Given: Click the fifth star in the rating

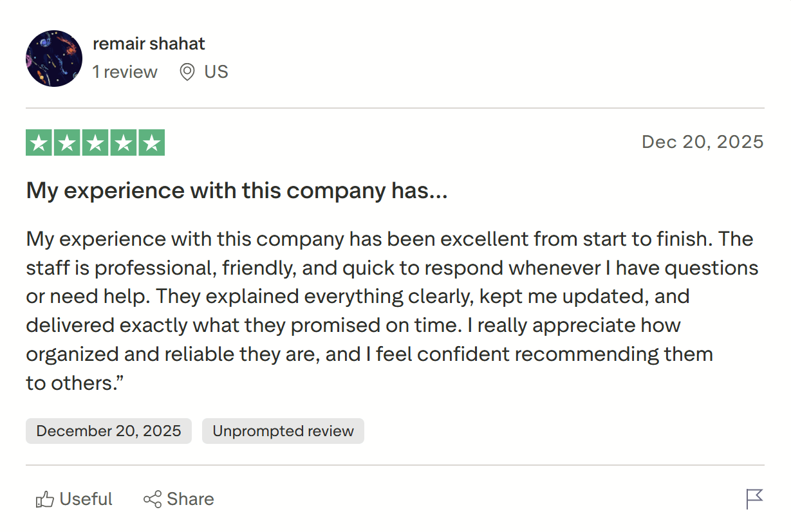Looking at the screenshot, I should 151,143.
